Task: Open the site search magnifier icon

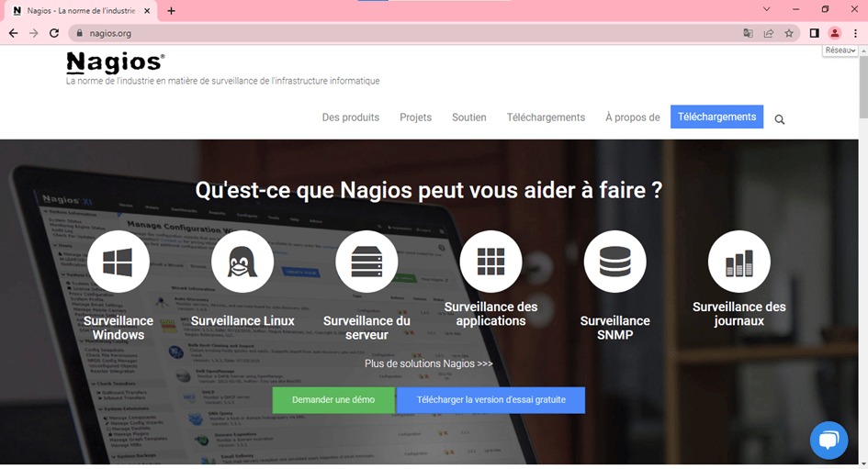Action: pyautogui.click(x=780, y=119)
